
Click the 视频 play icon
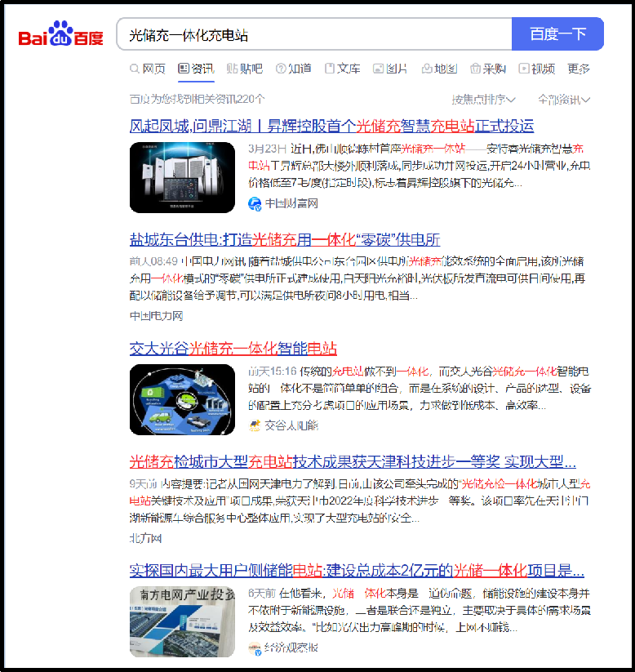[x=524, y=68]
